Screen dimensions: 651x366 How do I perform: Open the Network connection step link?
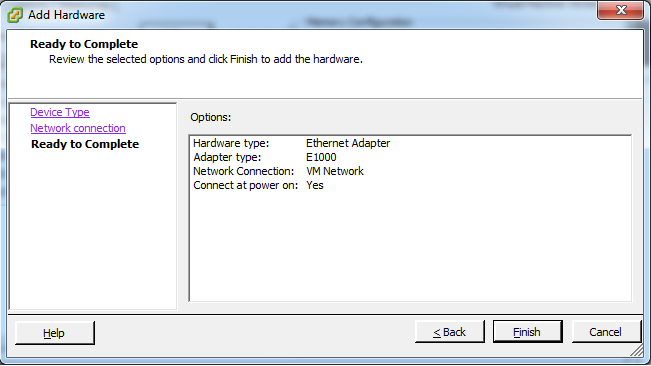coord(78,128)
